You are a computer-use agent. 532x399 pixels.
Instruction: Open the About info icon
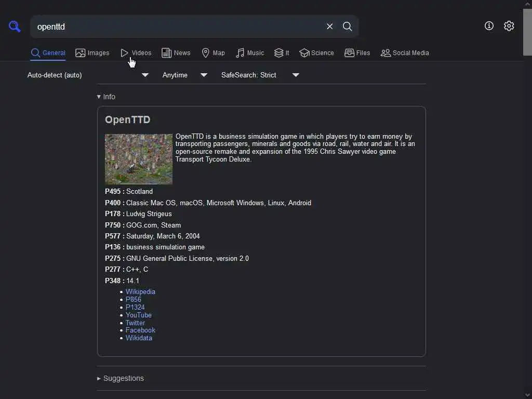(x=489, y=26)
